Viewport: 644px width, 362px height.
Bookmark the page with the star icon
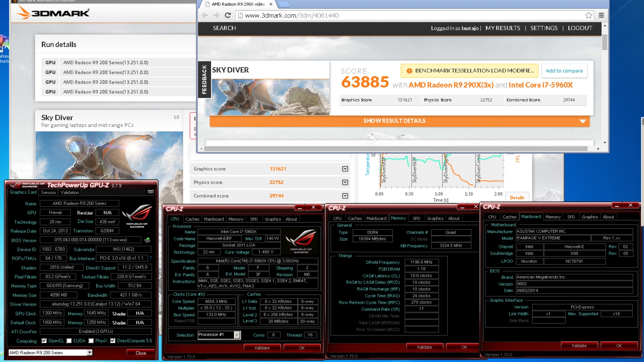tap(589, 15)
